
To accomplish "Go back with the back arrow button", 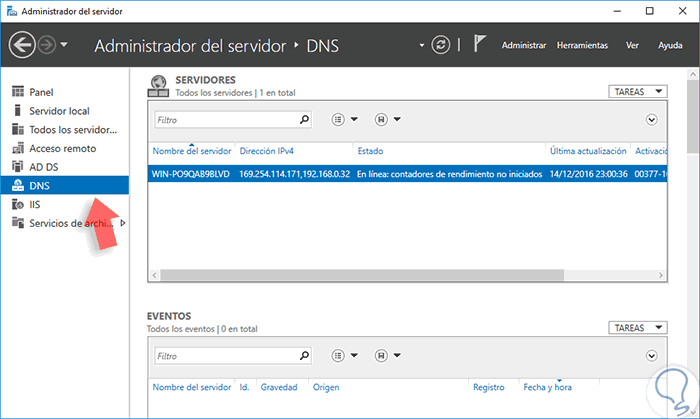I will [x=22, y=45].
